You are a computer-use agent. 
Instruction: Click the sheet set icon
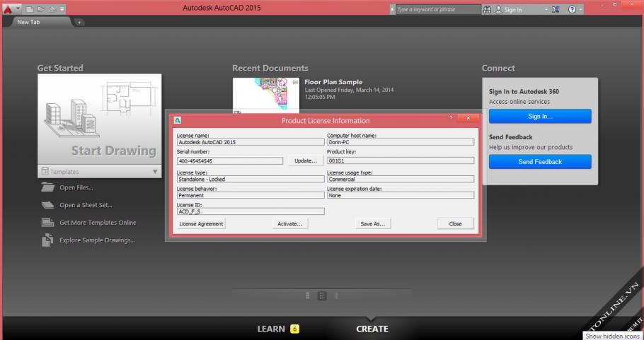47,205
